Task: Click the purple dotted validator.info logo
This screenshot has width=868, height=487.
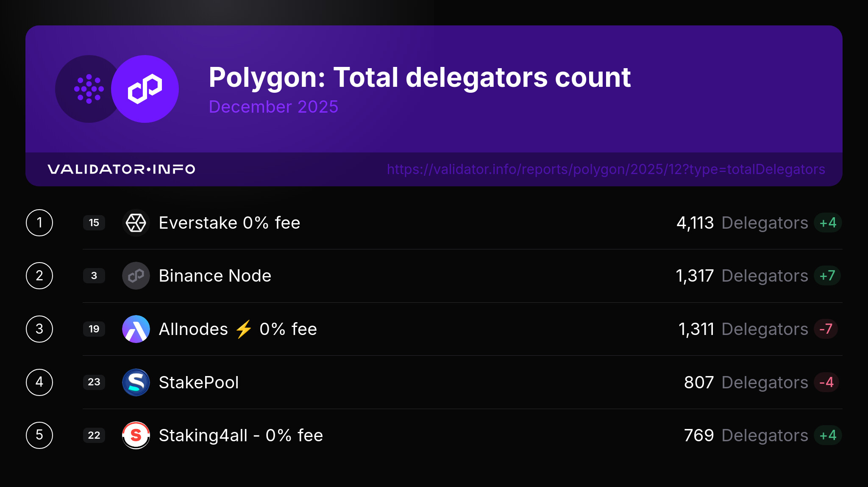Action: click(x=89, y=89)
